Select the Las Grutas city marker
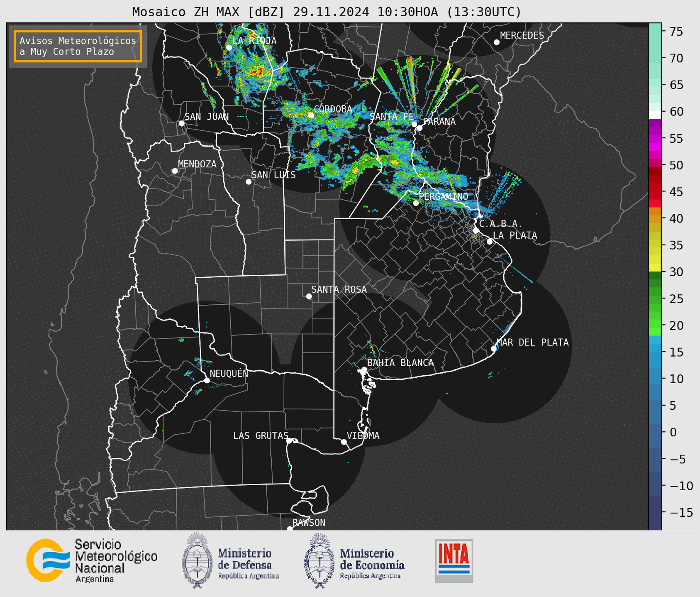This screenshot has height=597, width=700. 289,441
